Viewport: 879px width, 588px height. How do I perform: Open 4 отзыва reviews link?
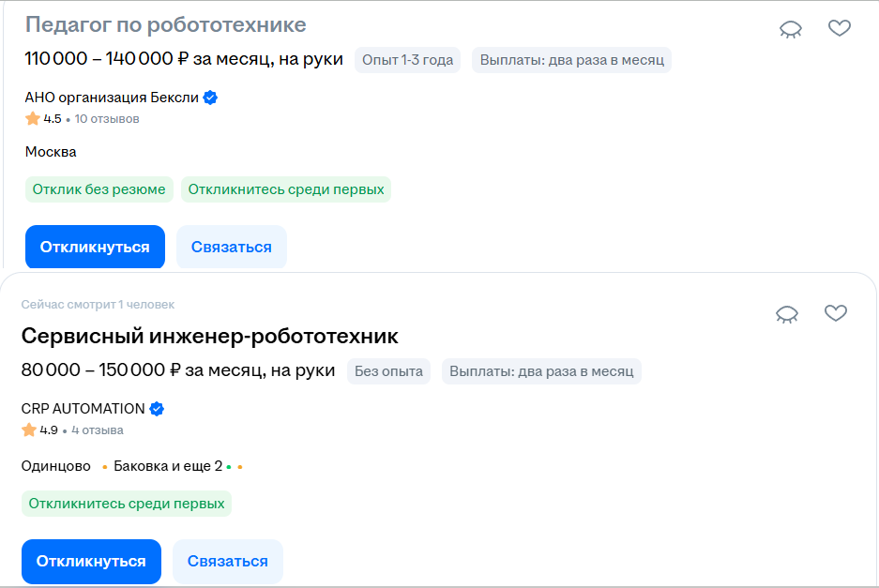click(97, 430)
